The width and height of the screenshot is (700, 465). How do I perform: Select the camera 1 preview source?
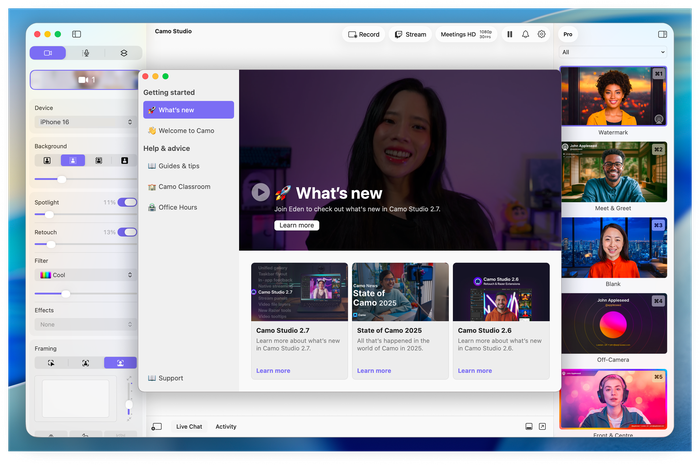[85, 80]
